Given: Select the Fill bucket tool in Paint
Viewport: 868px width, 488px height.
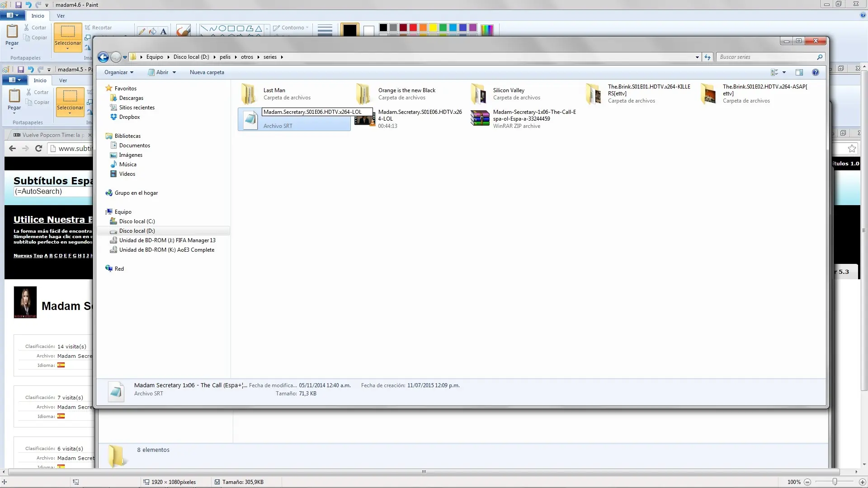Looking at the screenshot, I should click(x=153, y=31).
